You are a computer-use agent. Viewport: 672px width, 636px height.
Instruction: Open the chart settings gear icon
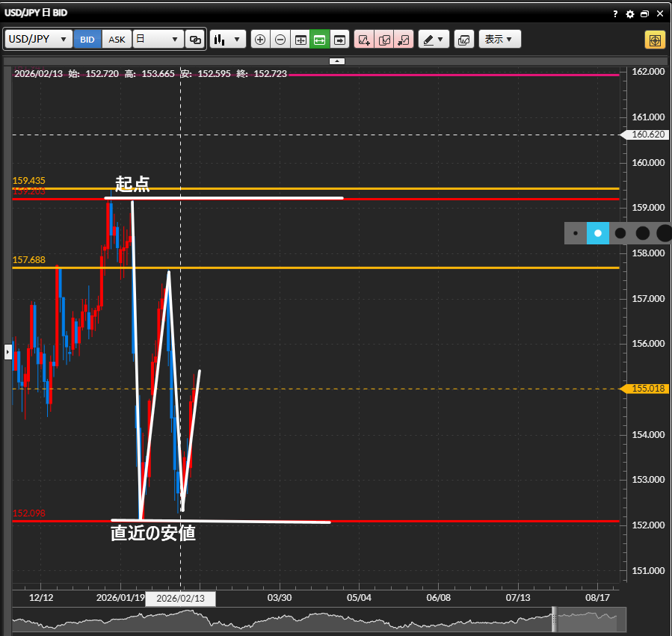click(x=629, y=13)
